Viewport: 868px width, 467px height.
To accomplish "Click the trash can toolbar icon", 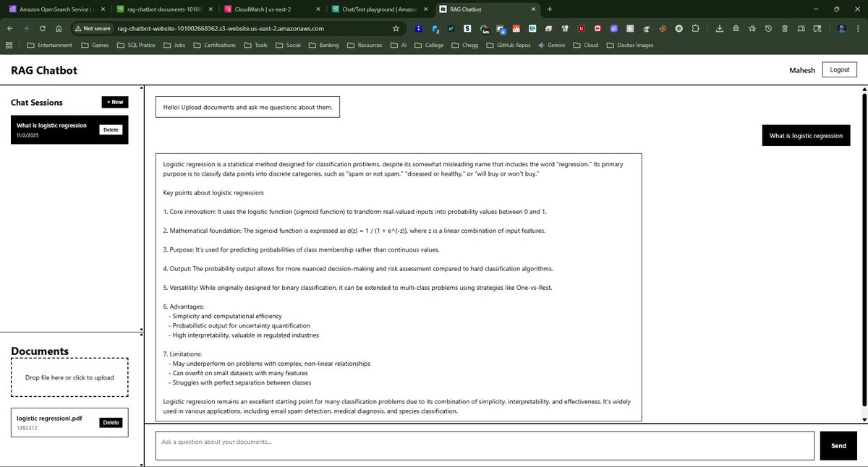I will click(x=785, y=28).
